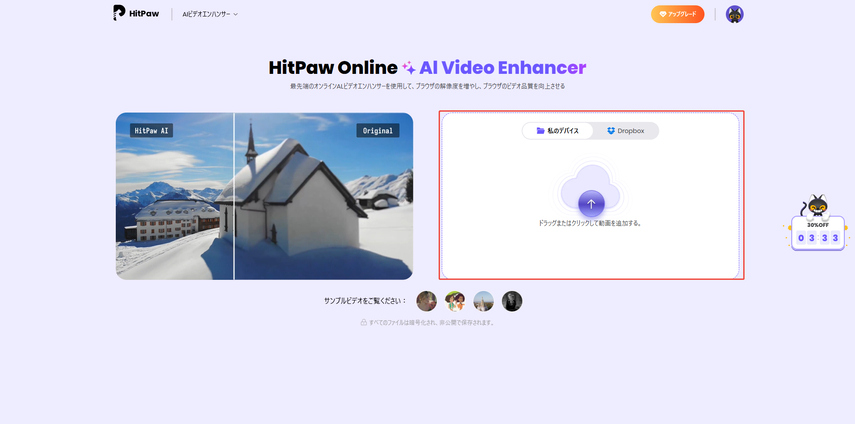Image resolution: width=855 pixels, height=424 pixels.
Task: Click the purple upload arrow button
Action: (x=591, y=204)
